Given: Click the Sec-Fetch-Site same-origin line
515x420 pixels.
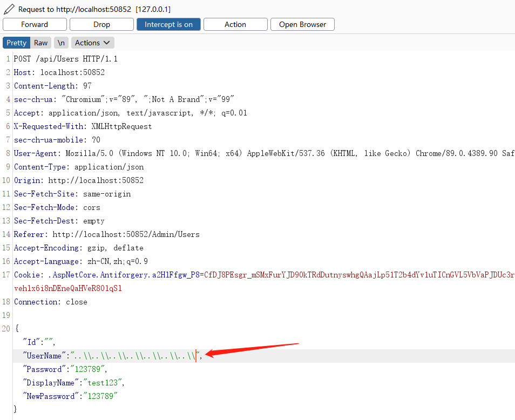Looking at the screenshot, I should [72, 194].
